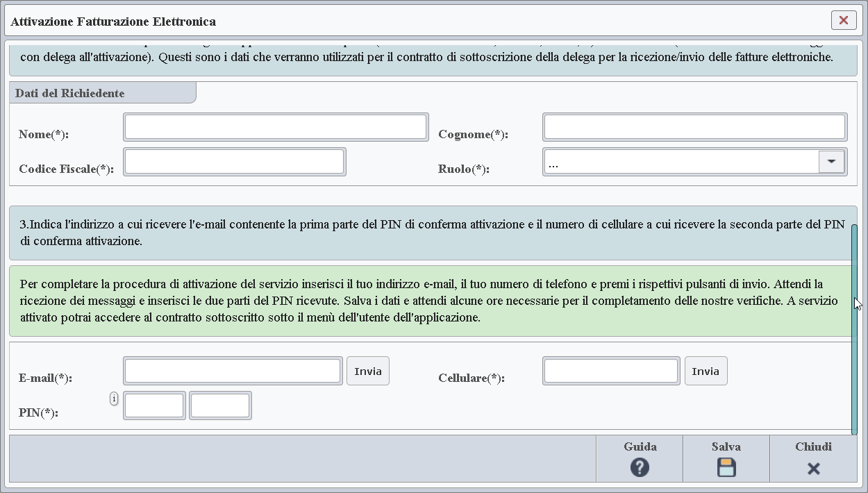Click the info icon beside PIN field
868x493 pixels.
113,398
